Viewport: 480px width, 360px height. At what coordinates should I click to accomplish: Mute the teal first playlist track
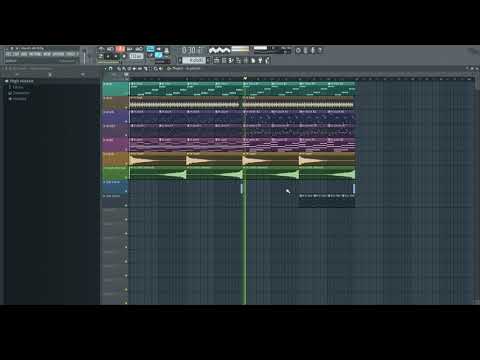coord(126,94)
